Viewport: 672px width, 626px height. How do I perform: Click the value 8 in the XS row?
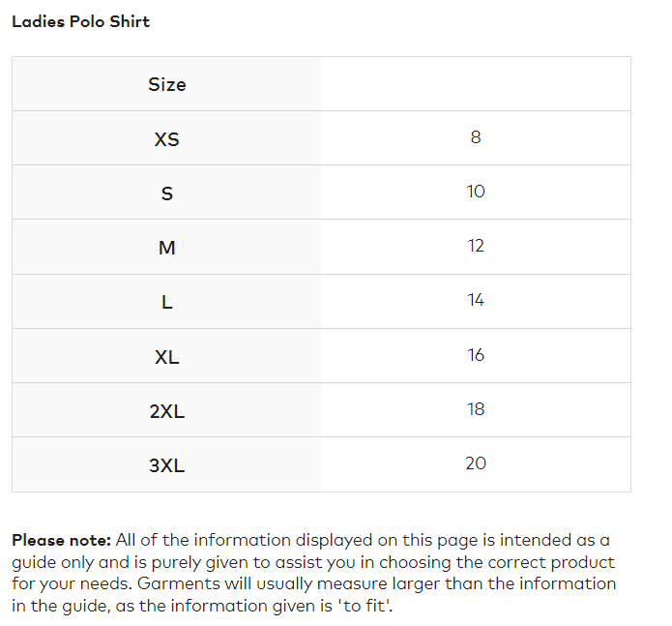[x=475, y=137]
